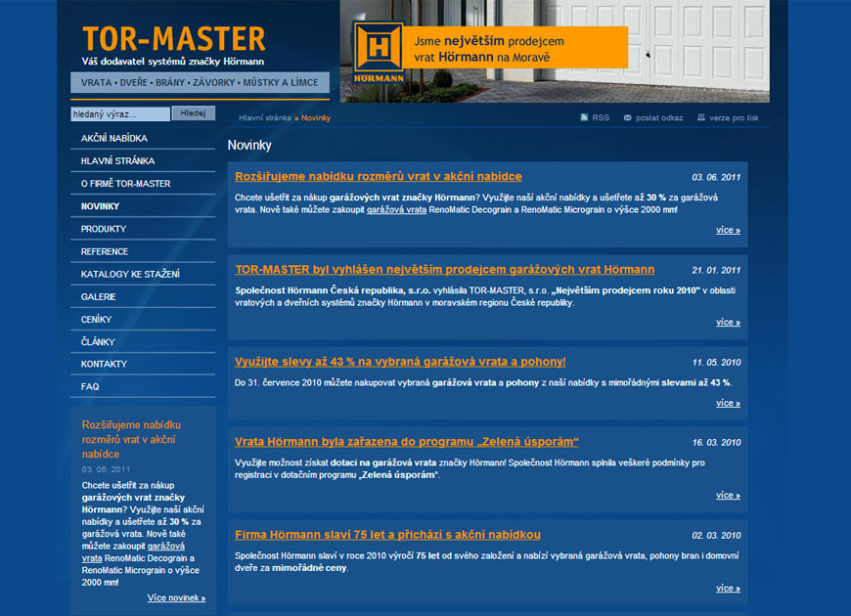The width and height of the screenshot is (851, 616).
Task: Click 'více »' for 02. 03. 2010 article
Action: [728, 589]
